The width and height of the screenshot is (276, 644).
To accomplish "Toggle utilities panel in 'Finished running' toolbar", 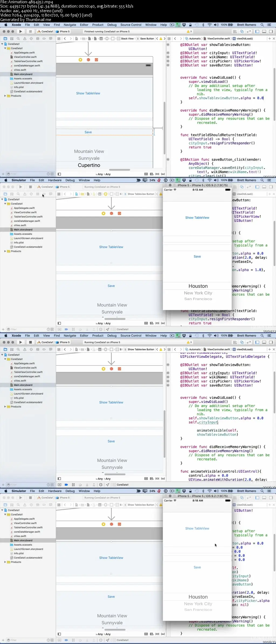I will pyautogui.click(x=271, y=32).
